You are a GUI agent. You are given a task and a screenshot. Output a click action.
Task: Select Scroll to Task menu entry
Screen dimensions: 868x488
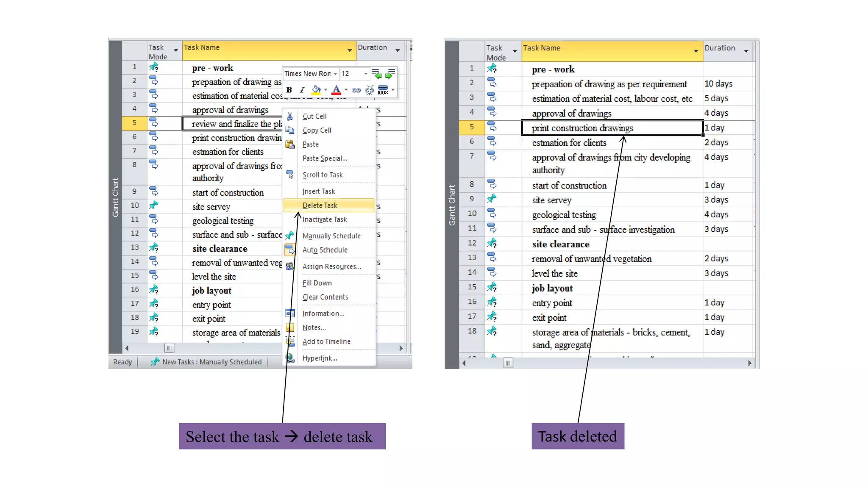[x=323, y=175]
